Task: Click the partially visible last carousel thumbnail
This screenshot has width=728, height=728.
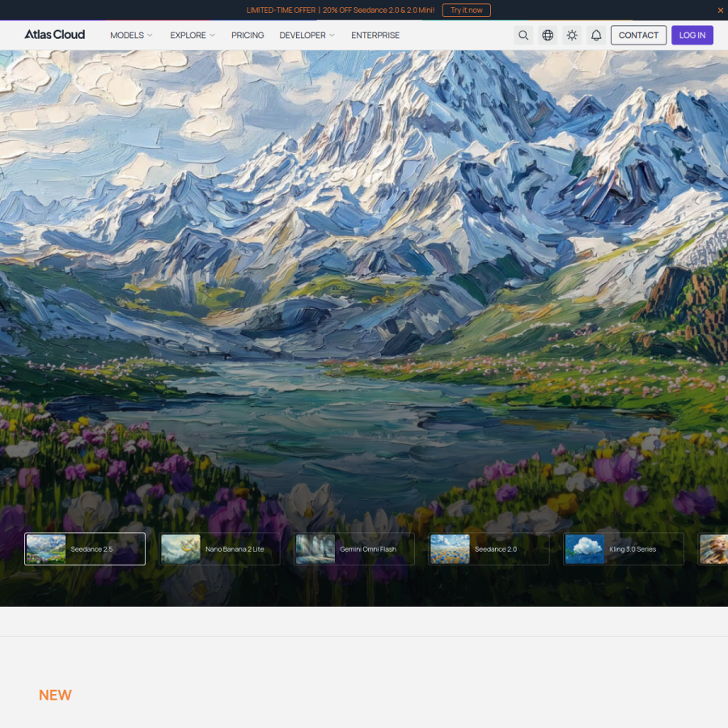Action: click(713, 548)
